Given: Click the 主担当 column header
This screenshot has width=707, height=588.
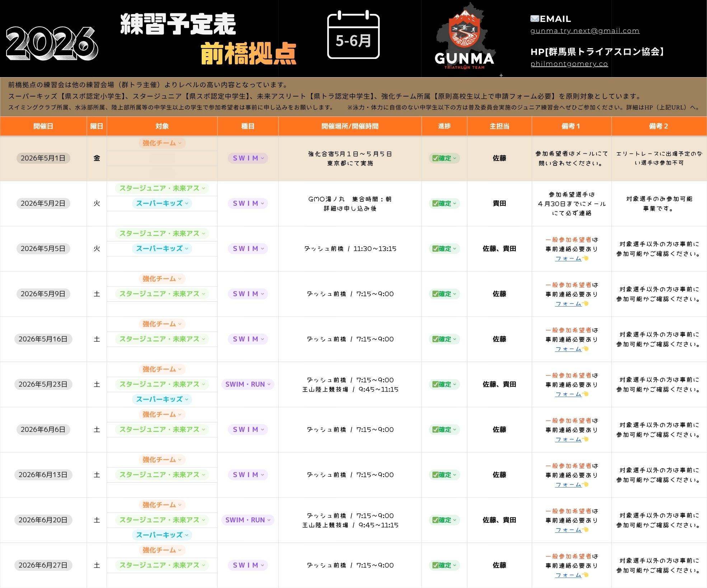Looking at the screenshot, I should [x=499, y=126].
